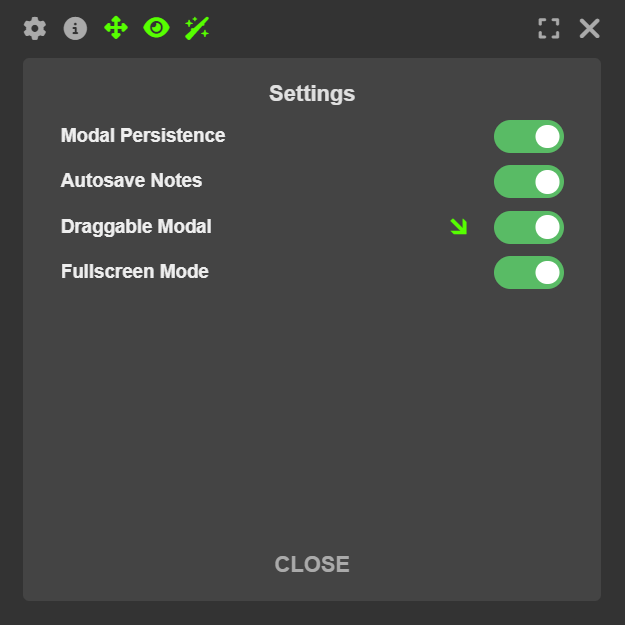Click the green arrow beside Draggable Modal
This screenshot has width=625, height=625.
pyautogui.click(x=459, y=227)
